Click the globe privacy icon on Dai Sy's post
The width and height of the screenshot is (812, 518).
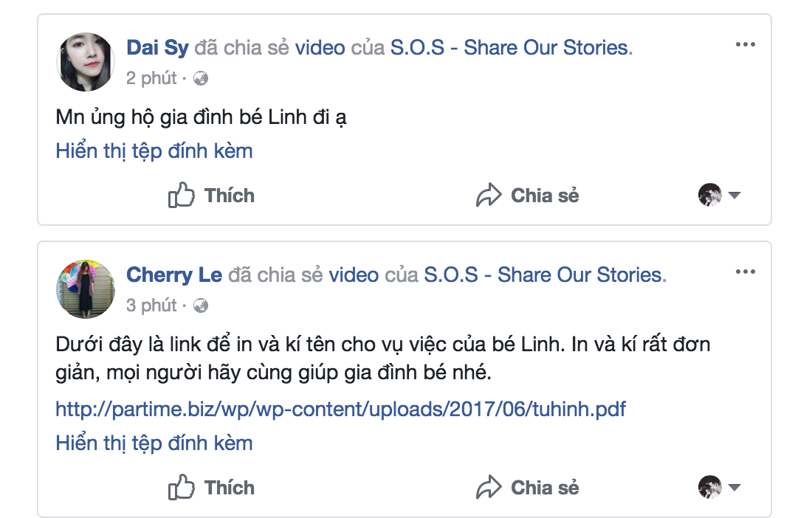[x=201, y=78]
